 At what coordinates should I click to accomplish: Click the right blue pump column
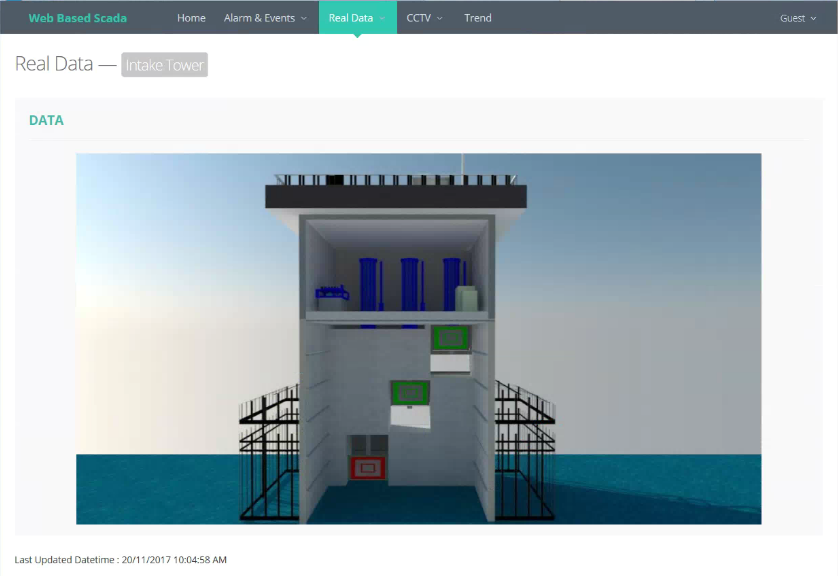[x=452, y=284]
